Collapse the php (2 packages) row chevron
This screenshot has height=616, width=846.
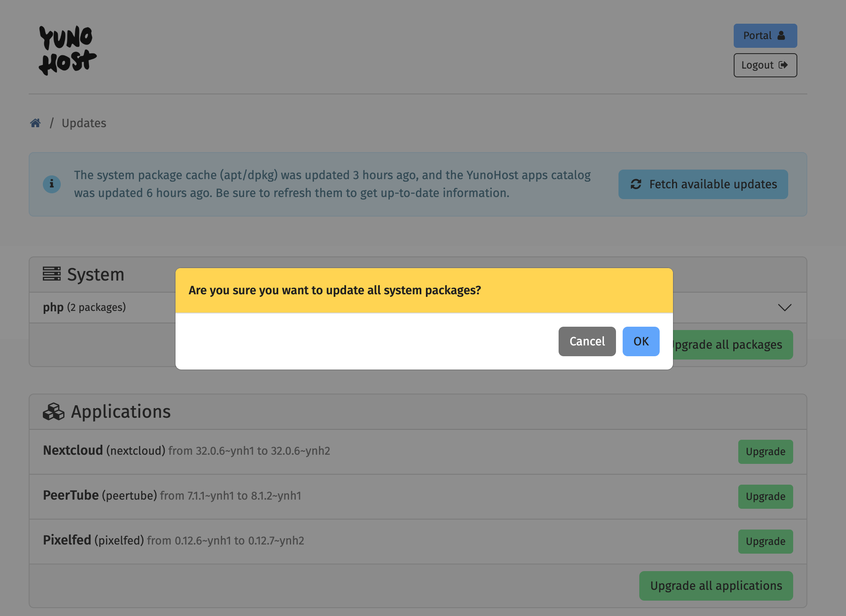point(784,308)
